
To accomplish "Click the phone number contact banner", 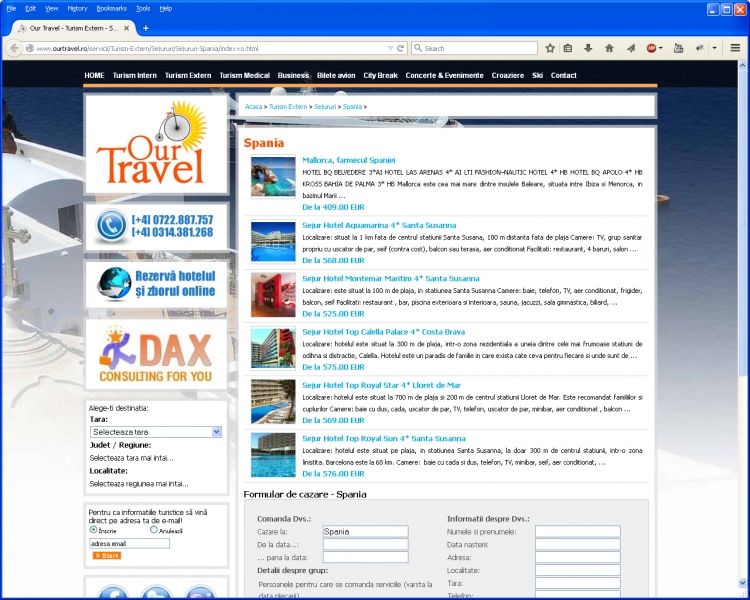I will coord(156,226).
